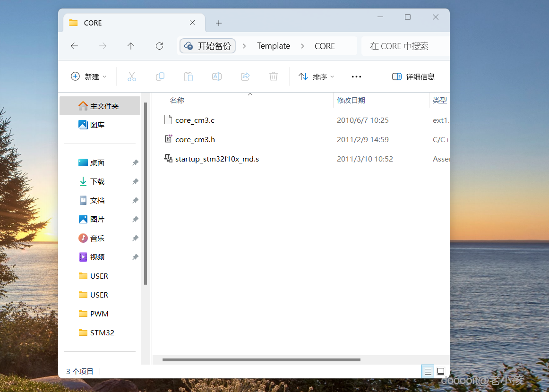Select the Rename icon

pos(216,77)
